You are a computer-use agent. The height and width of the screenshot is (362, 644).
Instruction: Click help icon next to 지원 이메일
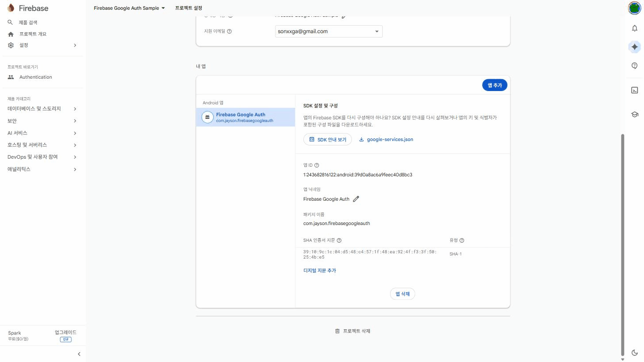pos(229,31)
